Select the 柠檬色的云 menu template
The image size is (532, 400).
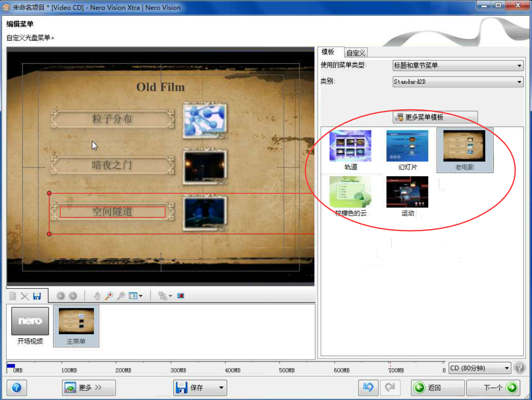pyautogui.click(x=351, y=196)
